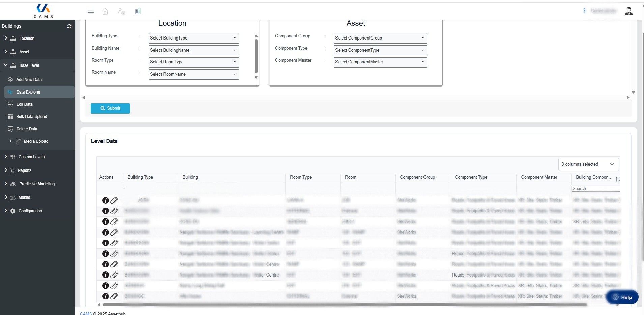Viewport: 644px width, 315px height.
Task: Collapse the Base Level section
Action: click(6, 65)
